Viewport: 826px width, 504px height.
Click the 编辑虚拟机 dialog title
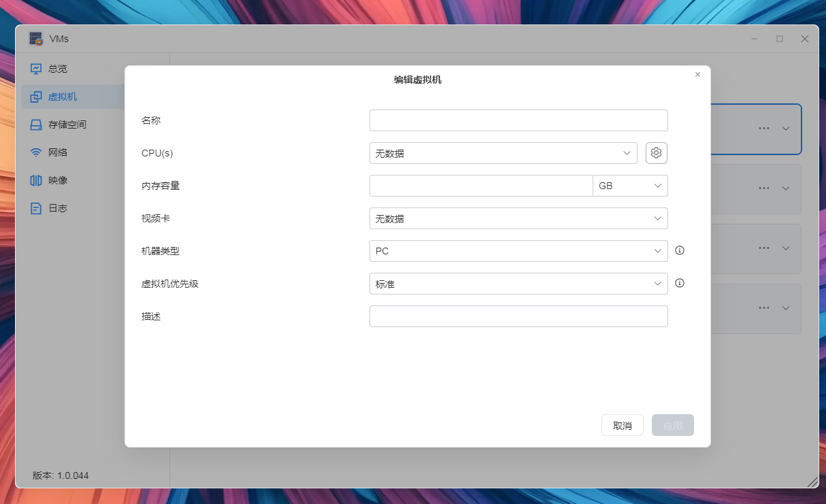(x=418, y=80)
